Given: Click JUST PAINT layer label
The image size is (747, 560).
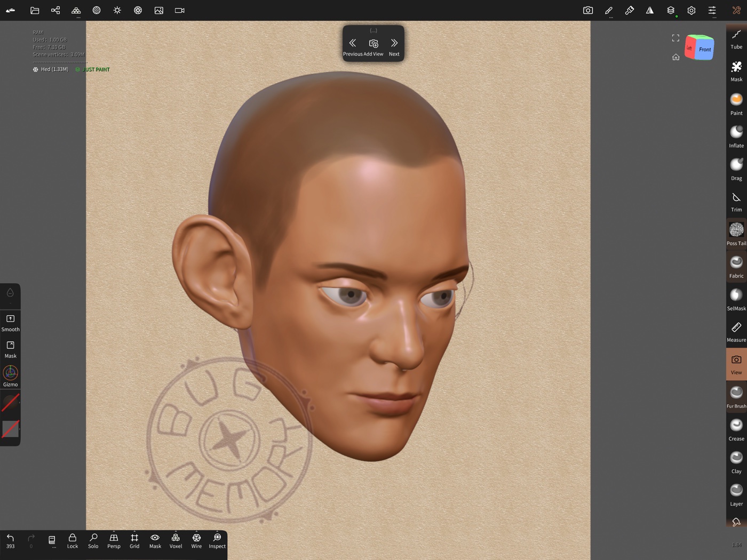Looking at the screenshot, I should point(93,69).
